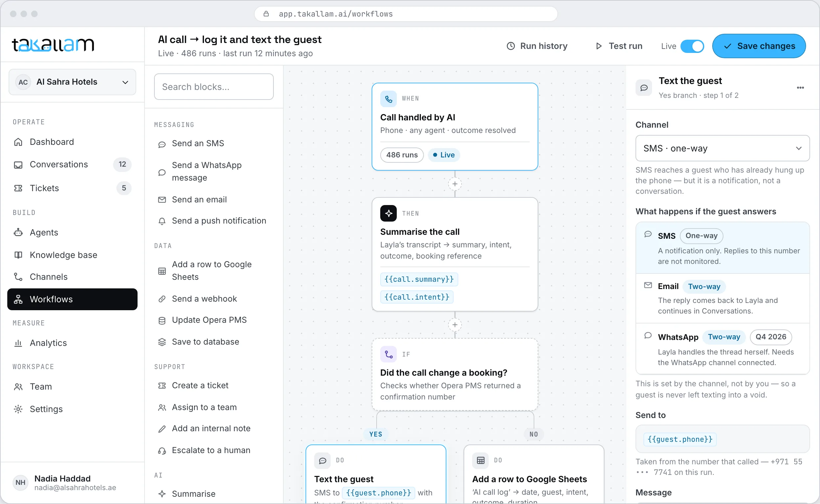The height and width of the screenshot is (504, 820).
Task: Open the three-dot menu for Text the guest
Action: tap(800, 88)
